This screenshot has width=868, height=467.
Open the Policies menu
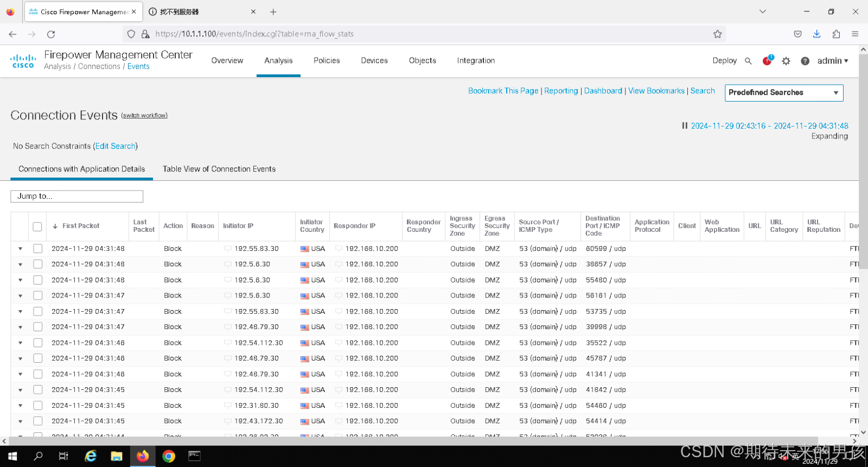(327, 60)
